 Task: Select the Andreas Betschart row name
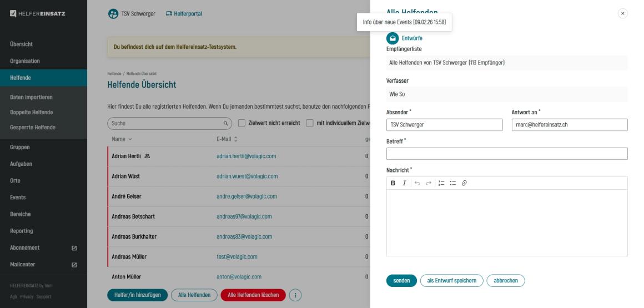click(x=133, y=216)
